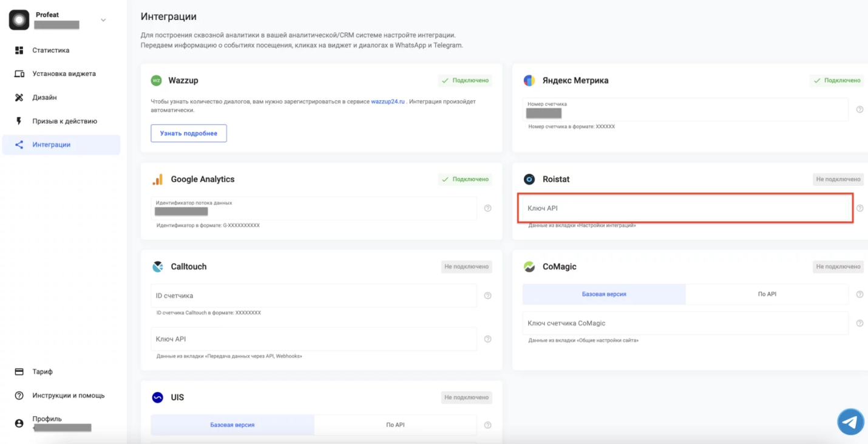Image resolution: width=868 pixels, height=444 pixels.
Task: Select CoMagic "Базовая версия" tab
Action: click(x=604, y=294)
